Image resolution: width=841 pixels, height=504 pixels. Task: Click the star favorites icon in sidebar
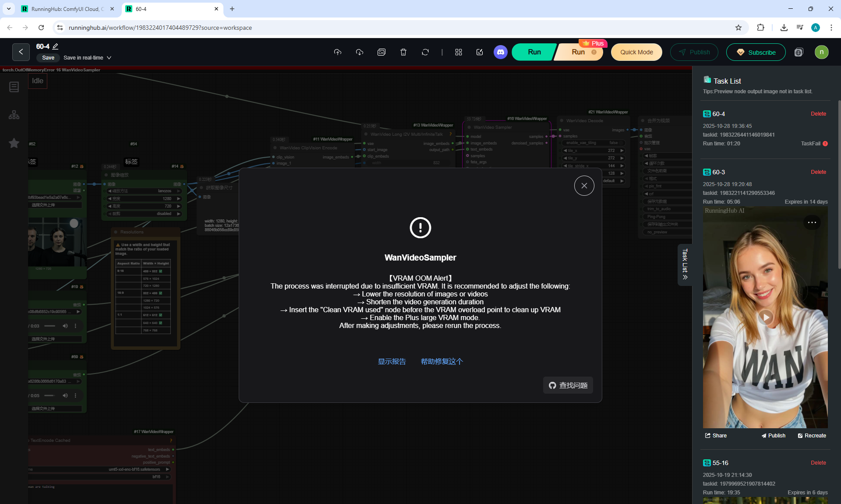tap(14, 143)
